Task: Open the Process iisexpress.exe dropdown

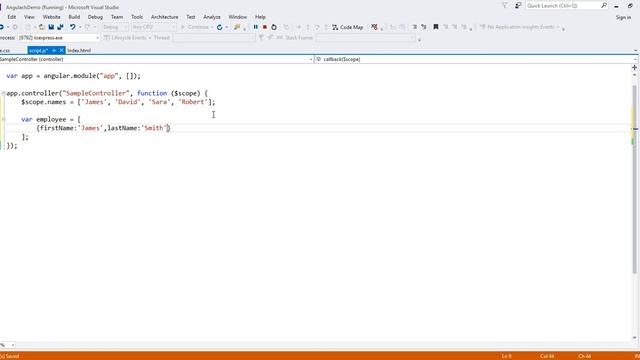Action: [58, 38]
